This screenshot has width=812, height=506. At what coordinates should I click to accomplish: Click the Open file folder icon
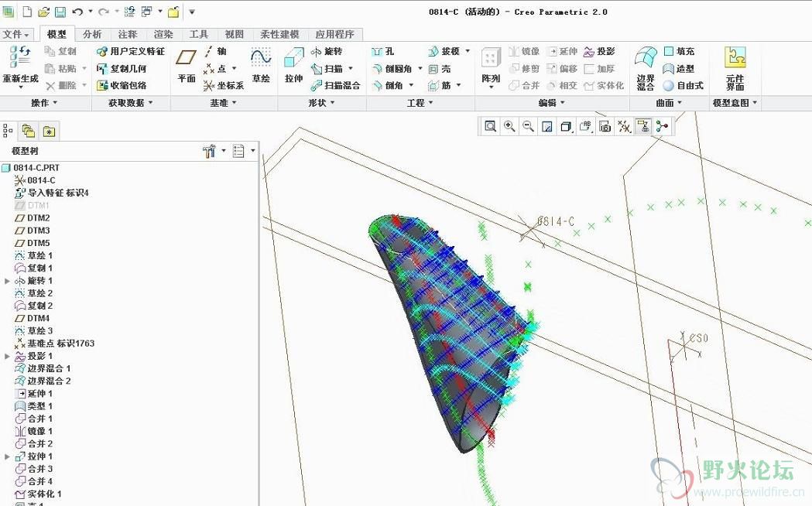pyautogui.click(x=44, y=12)
